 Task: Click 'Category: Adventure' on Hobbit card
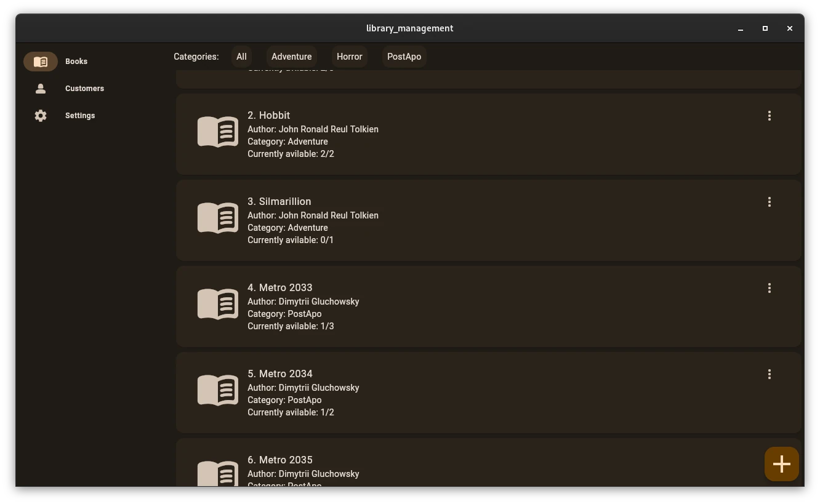[288, 142]
